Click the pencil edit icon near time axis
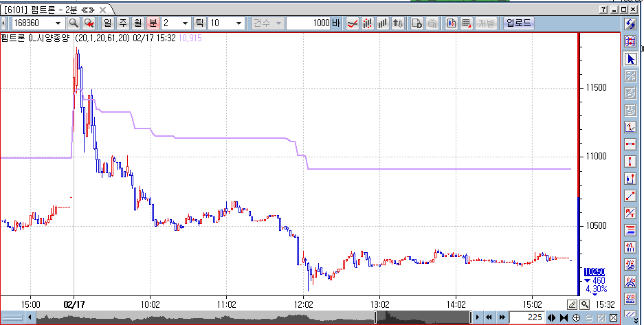 coord(572,304)
